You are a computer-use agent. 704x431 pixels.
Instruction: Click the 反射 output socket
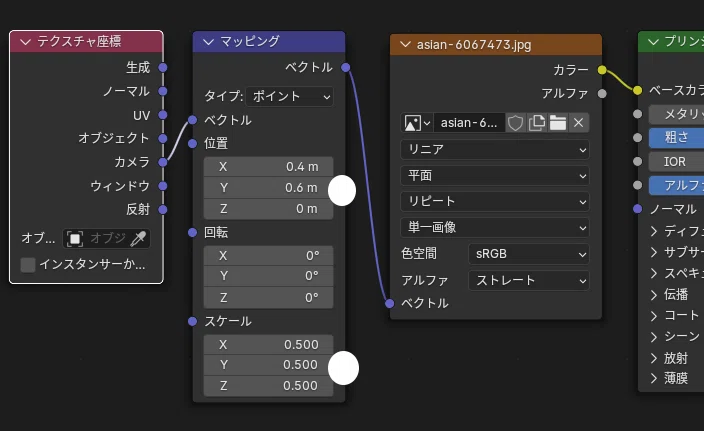click(x=163, y=209)
